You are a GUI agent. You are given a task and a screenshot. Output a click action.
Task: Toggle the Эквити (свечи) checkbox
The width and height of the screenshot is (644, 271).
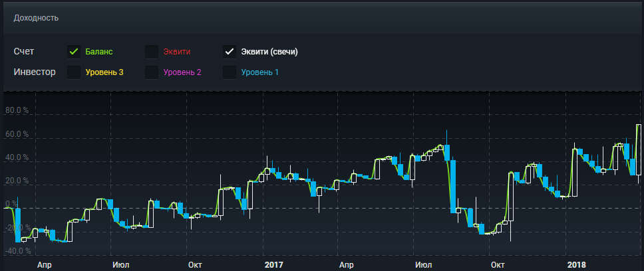(x=229, y=52)
